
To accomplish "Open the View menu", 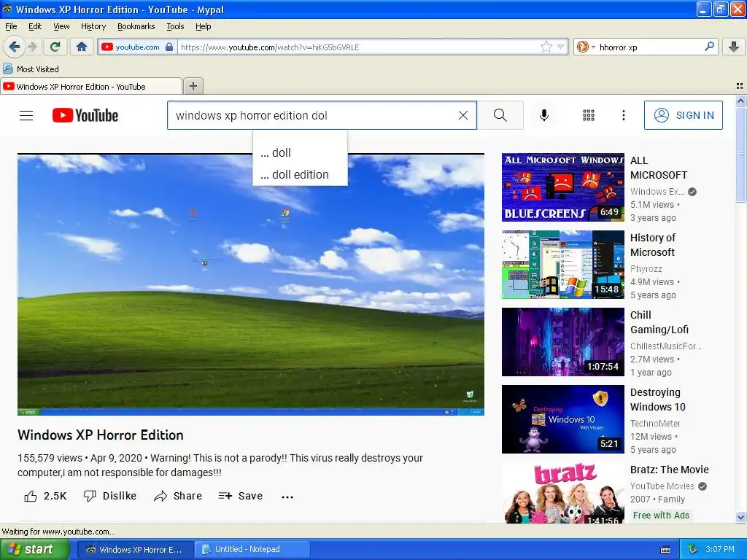I will [x=61, y=26].
